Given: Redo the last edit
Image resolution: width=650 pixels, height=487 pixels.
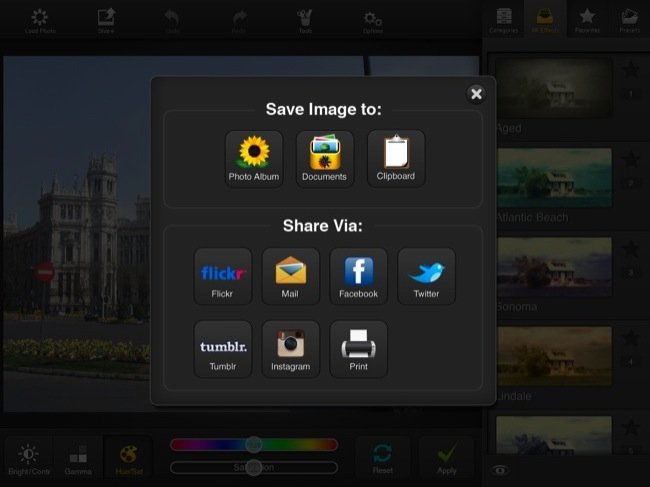Looking at the screenshot, I should click(239, 21).
